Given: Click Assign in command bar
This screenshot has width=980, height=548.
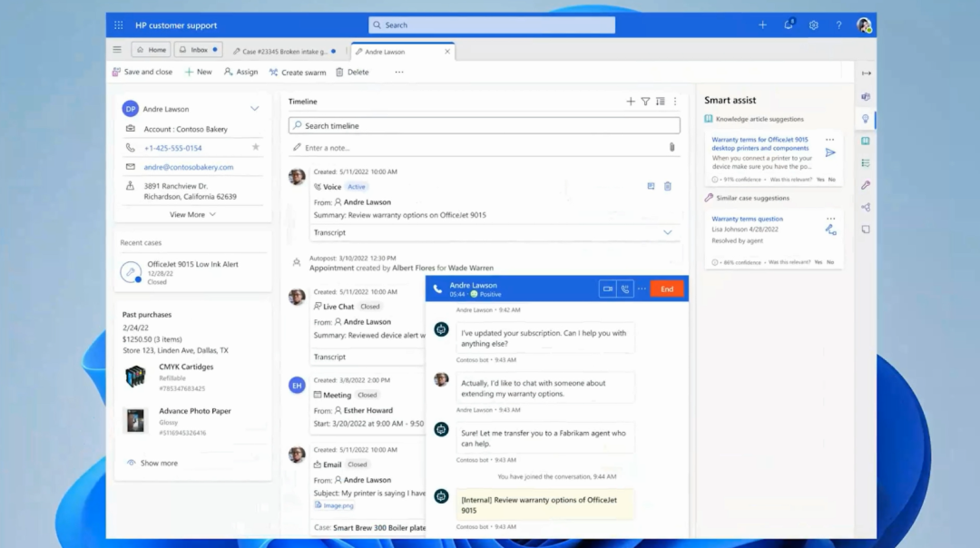Looking at the screenshot, I should [240, 72].
